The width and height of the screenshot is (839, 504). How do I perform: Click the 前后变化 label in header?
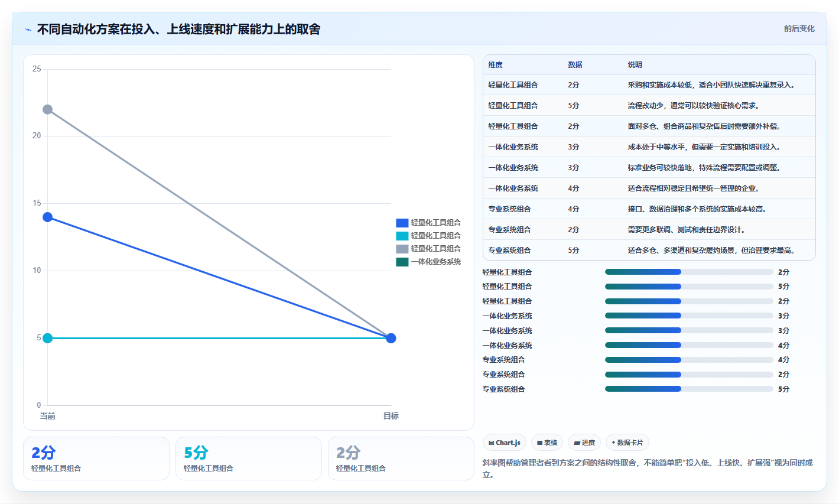click(799, 28)
